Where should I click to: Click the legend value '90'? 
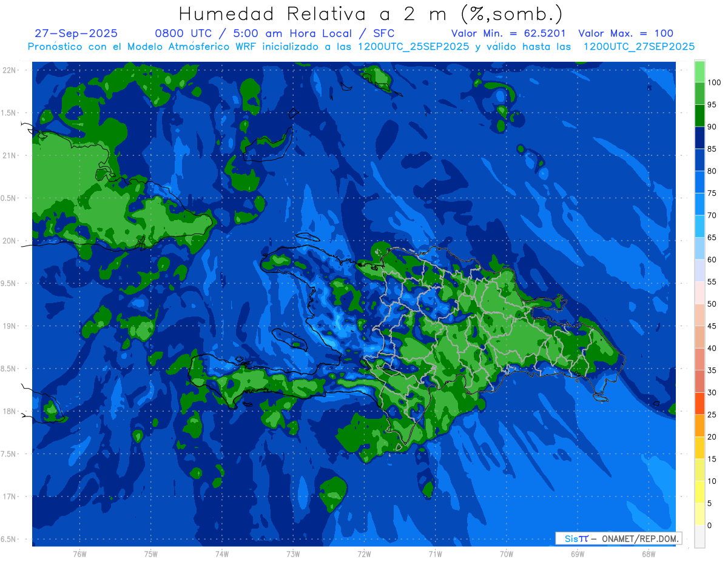tap(712, 127)
